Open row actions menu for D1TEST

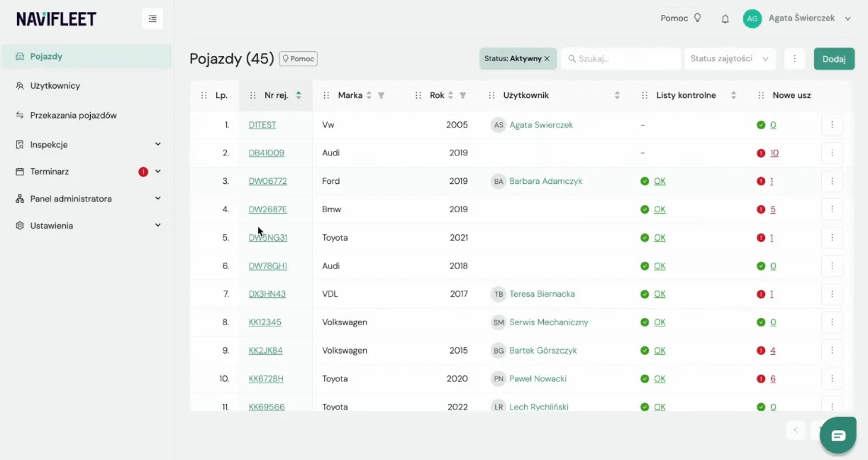pos(832,125)
